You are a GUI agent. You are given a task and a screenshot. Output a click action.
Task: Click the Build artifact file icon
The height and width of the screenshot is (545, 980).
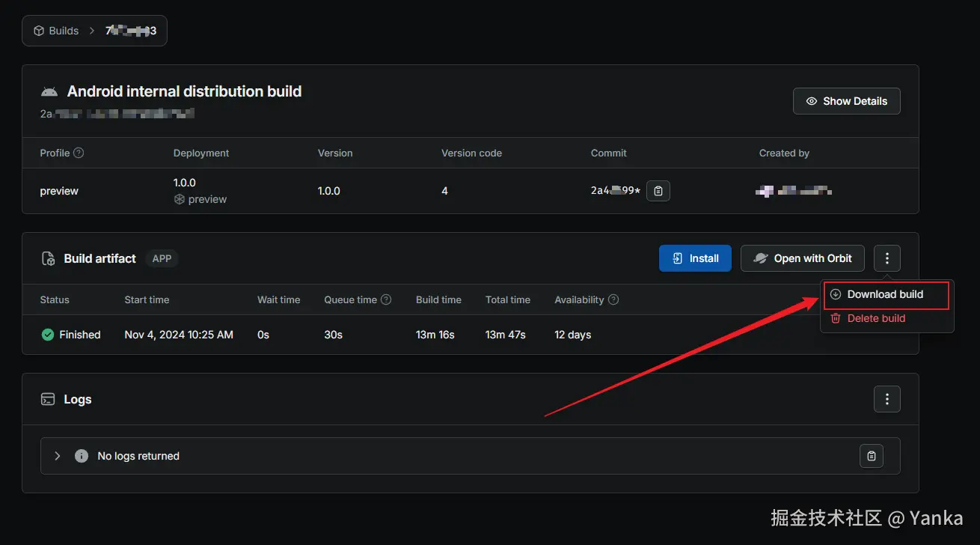click(x=48, y=259)
